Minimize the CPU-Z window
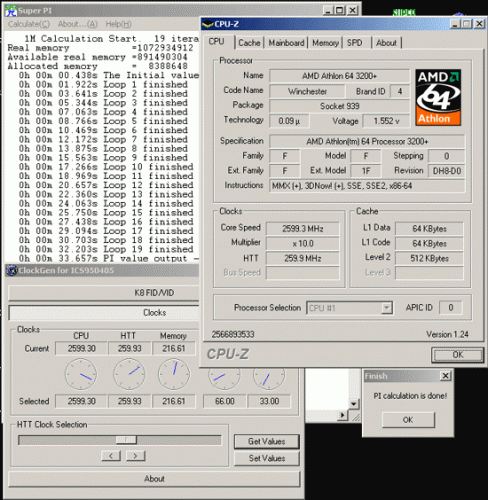 click(x=455, y=24)
